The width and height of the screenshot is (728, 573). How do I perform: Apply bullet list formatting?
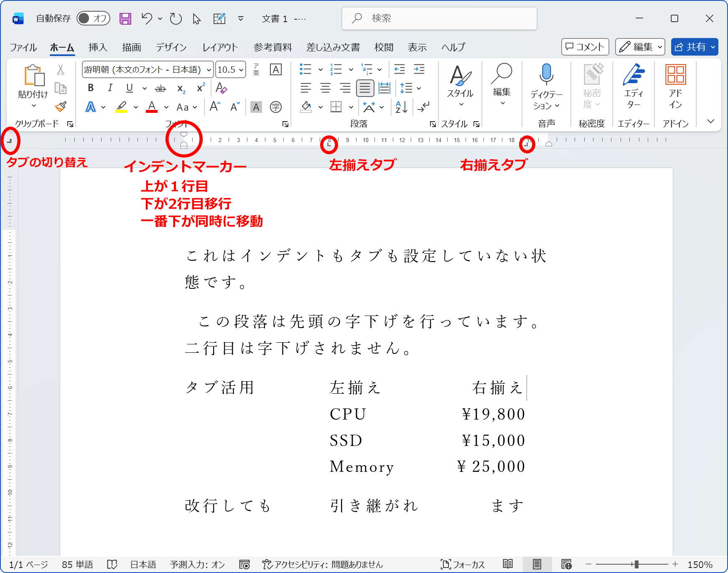click(x=305, y=69)
